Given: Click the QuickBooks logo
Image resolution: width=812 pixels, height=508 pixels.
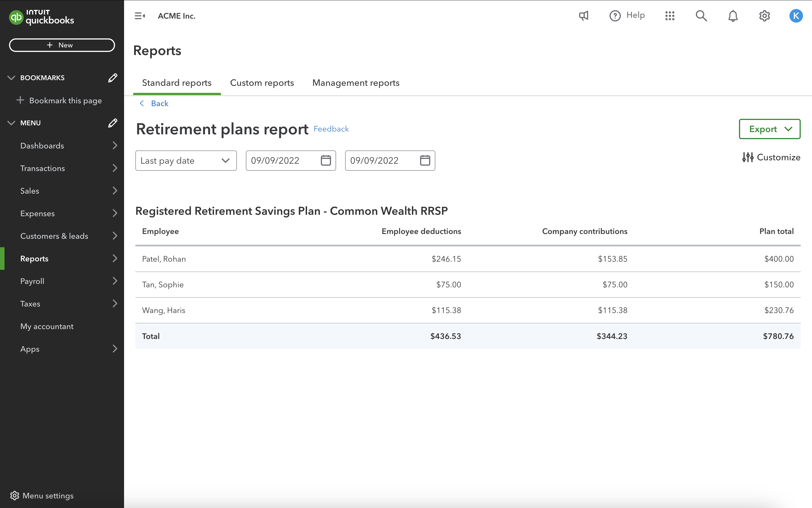Looking at the screenshot, I should (x=41, y=17).
